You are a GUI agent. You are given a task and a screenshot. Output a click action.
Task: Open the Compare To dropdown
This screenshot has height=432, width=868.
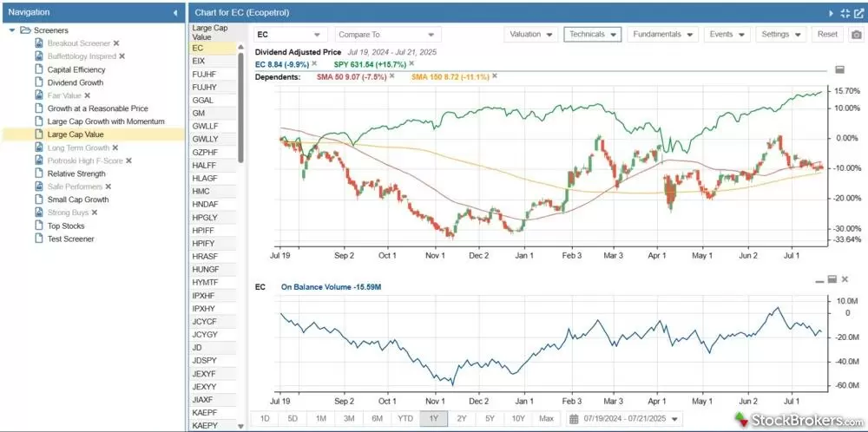388,35
